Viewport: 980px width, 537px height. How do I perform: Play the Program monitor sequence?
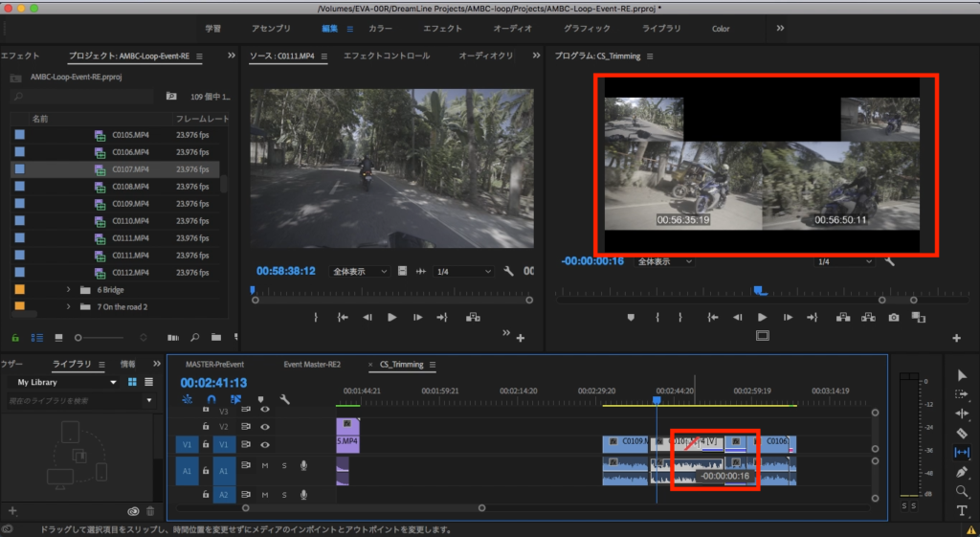762,317
